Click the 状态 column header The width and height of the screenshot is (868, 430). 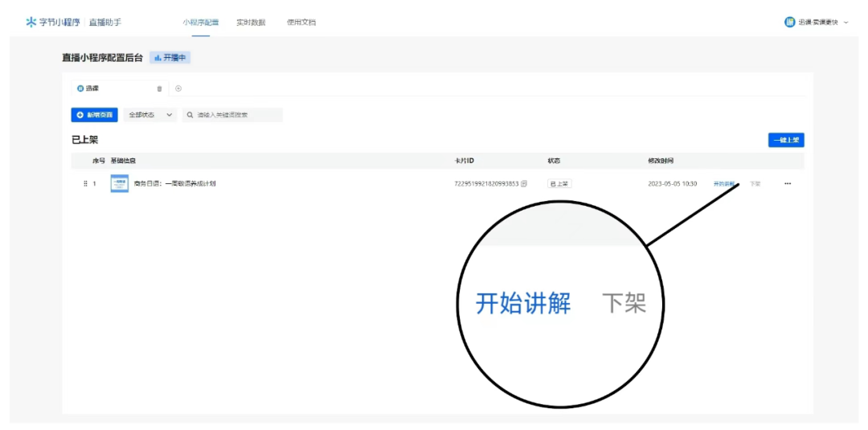[554, 161]
